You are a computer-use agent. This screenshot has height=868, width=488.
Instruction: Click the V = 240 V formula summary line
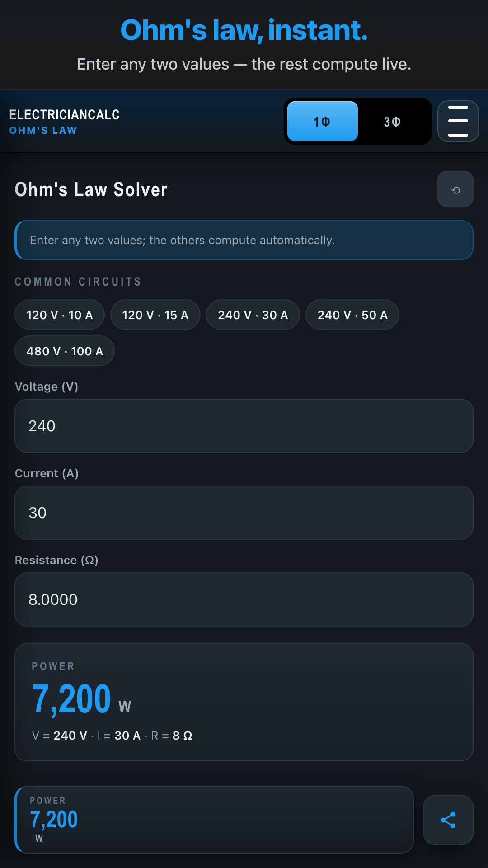pyautogui.click(x=112, y=736)
